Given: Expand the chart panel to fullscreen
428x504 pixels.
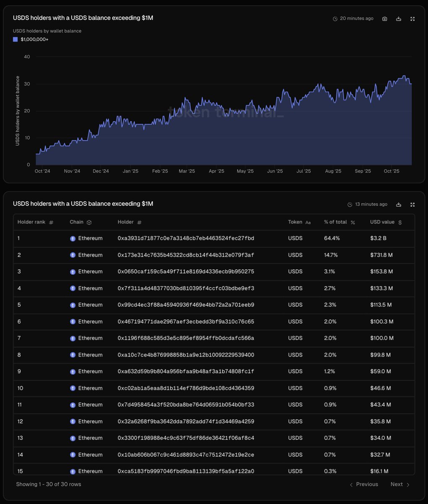Looking at the screenshot, I should pos(412,19).
